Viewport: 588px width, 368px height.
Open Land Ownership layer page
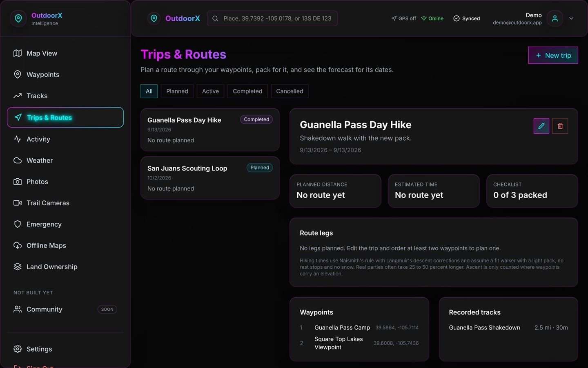(65, 267)
